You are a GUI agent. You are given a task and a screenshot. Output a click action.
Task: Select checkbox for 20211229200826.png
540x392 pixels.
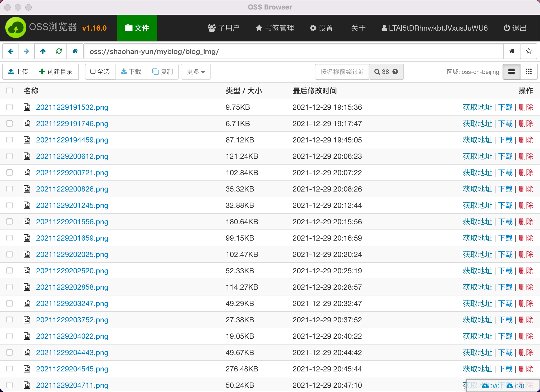coord(9,189)
